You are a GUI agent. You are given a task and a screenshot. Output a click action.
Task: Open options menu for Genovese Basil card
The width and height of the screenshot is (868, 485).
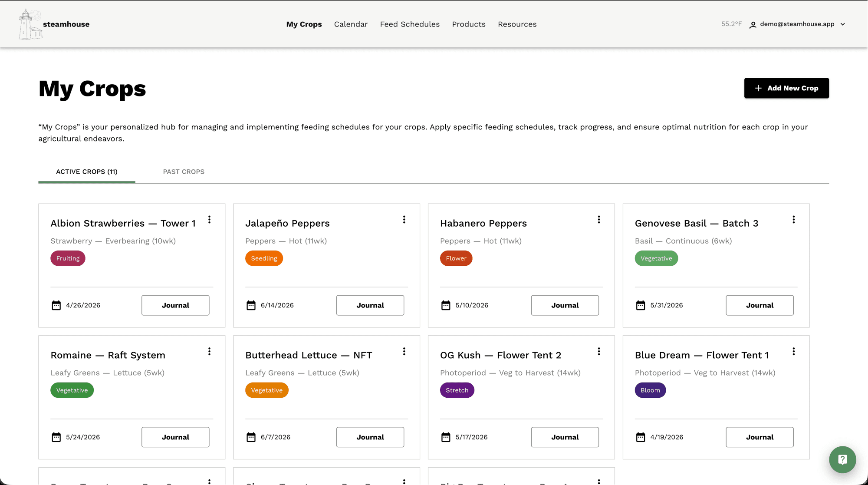[794, 220]
